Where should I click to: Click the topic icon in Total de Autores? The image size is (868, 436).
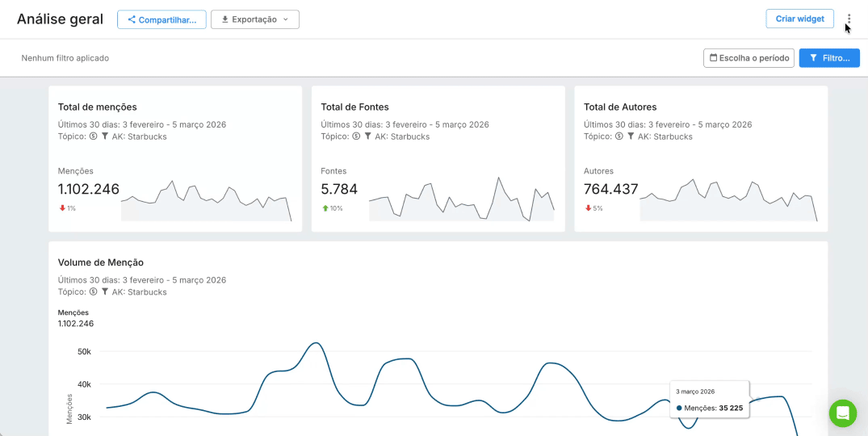click(x=619, y=136)
